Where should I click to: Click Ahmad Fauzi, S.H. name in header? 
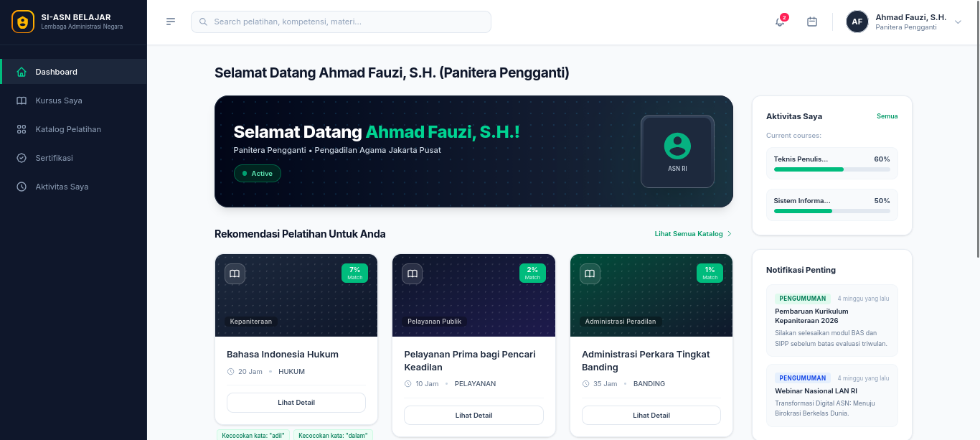(x=910, y=17)
